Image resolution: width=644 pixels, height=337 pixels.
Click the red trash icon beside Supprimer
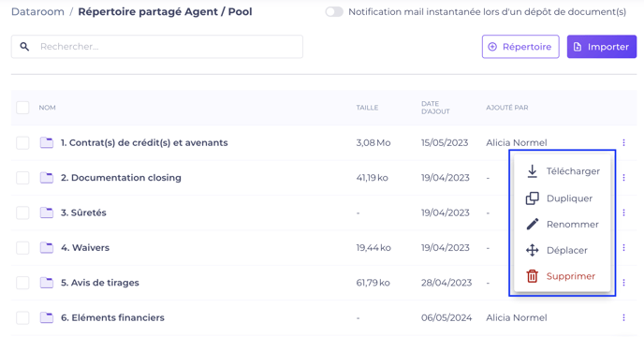coord(533,276)
